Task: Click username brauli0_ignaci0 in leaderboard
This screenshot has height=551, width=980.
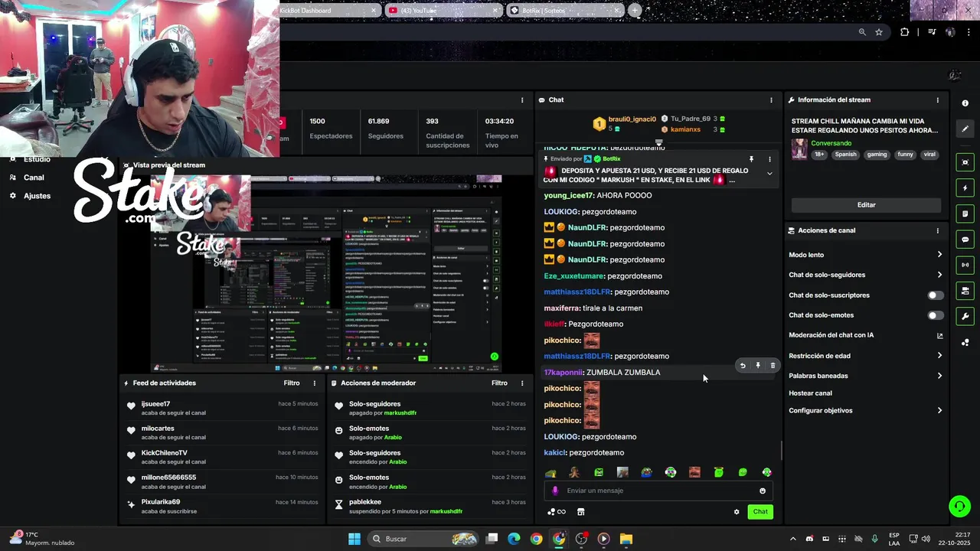Action: click(x=632, y=119)
